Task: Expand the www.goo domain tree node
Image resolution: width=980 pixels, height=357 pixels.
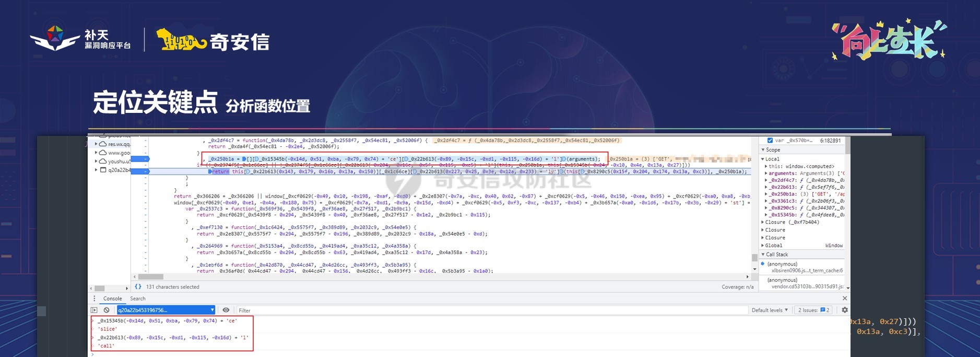Action: pos(96,153)
